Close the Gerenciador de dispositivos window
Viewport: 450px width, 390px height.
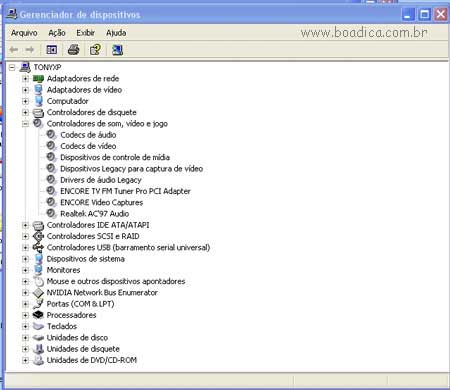pyautogui.click(x=441, y=14)
